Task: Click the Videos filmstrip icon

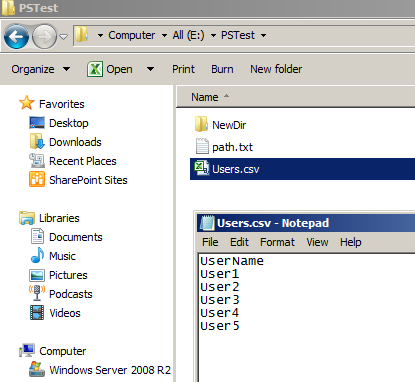Action: point(37,313)
